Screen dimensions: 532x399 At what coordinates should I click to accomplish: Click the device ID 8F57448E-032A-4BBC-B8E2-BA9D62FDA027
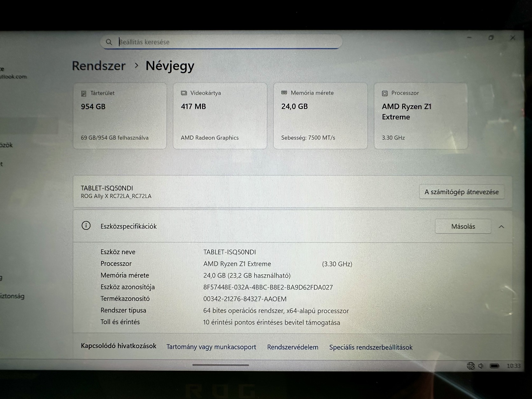click(268, 287)
